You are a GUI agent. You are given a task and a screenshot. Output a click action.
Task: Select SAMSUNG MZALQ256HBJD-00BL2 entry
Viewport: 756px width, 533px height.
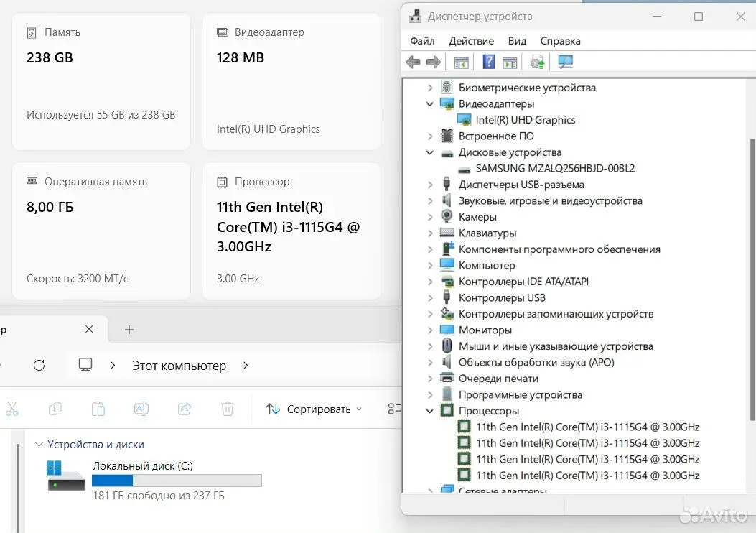pyautogui.click(x=555, y=168)
